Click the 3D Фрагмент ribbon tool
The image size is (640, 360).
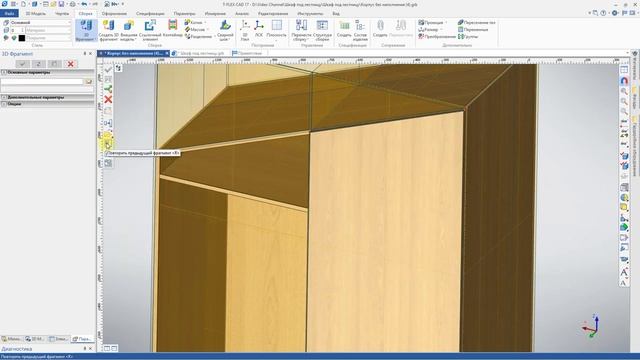(86, 31)
